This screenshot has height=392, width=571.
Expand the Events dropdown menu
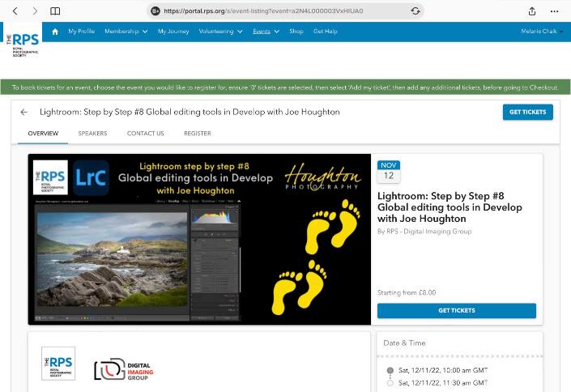click(266, 32)
